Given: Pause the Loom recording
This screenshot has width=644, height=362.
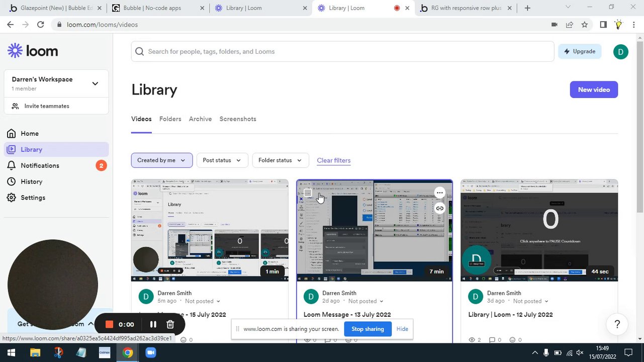Looking at the screenshot, I should 153,324.
